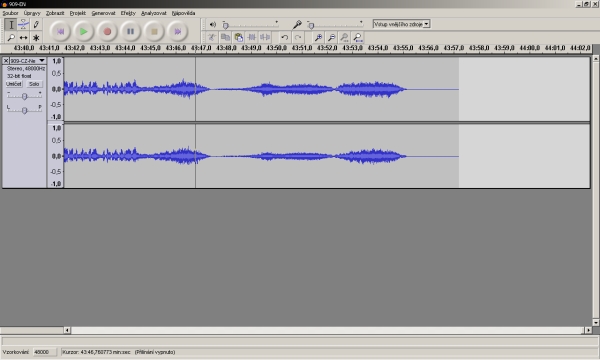Screen dimensions: 600x360
Task: Click the Undo arrow icon
Action: click(284, 37)
